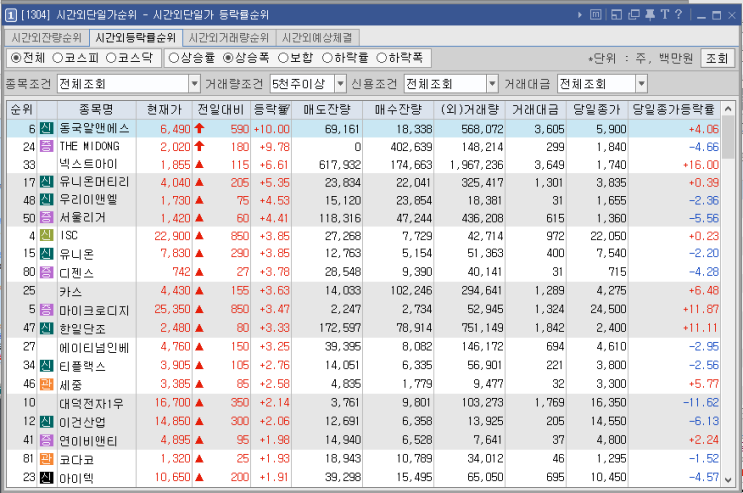743x493 pixels.
Task: Sort by the 당일종가 column header
Action: coord(597,110)
